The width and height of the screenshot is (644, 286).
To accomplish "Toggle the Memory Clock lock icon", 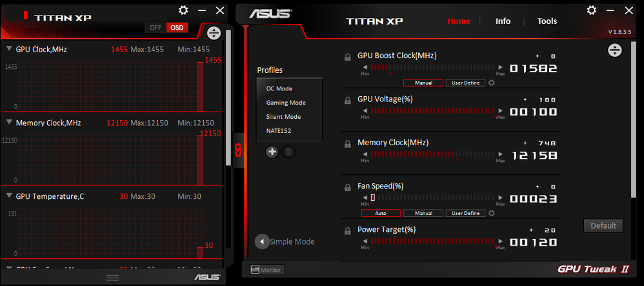I will pos(347,144).
